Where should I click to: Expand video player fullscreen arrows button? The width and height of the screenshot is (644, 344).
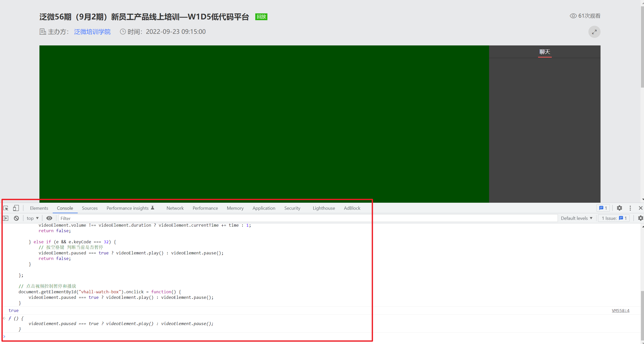(594, 32)
